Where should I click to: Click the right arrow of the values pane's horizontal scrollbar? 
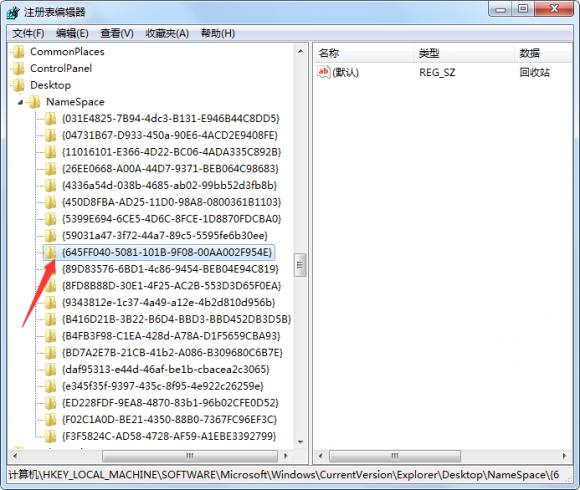[564, 456]
